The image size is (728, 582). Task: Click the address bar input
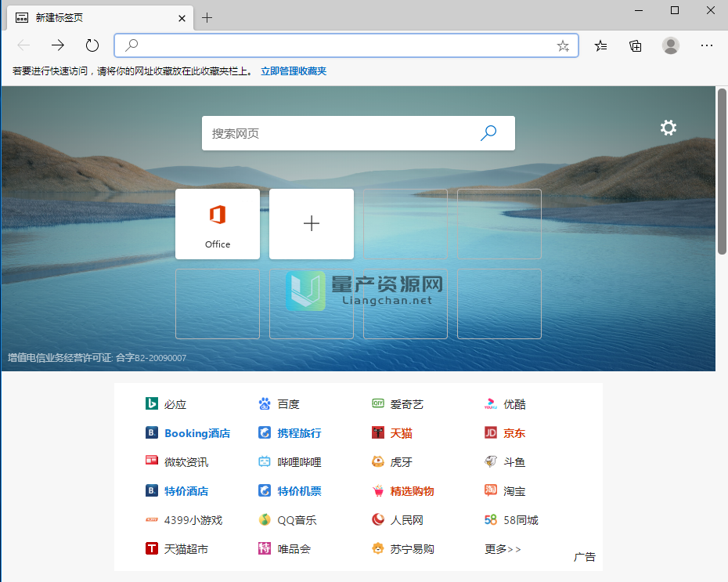pos(346,45)
